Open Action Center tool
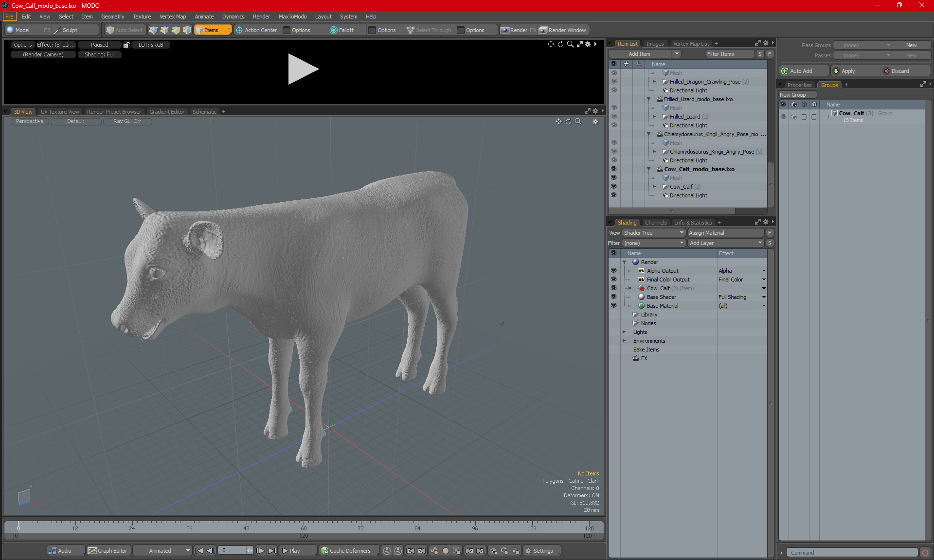The width and height of the screenshot is (934, 560). coord(256,30)
